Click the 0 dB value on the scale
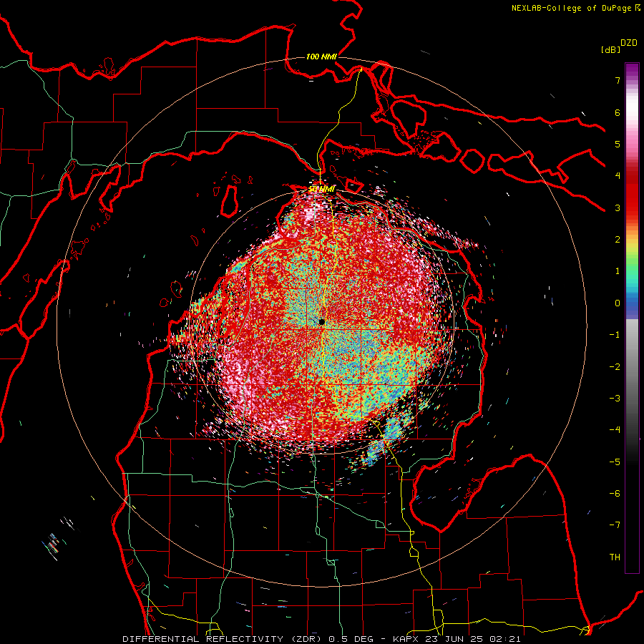The width and height of the screenshot is (644, 644). 618,303
